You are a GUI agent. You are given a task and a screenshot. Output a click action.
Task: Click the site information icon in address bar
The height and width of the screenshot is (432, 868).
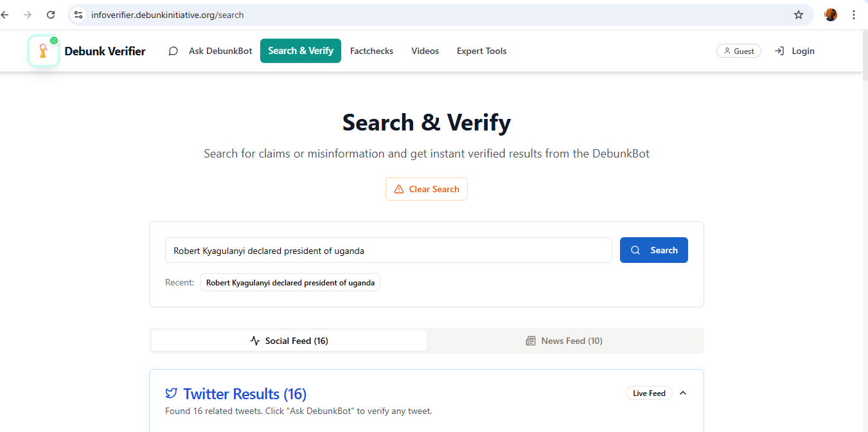tap(78, 15)
